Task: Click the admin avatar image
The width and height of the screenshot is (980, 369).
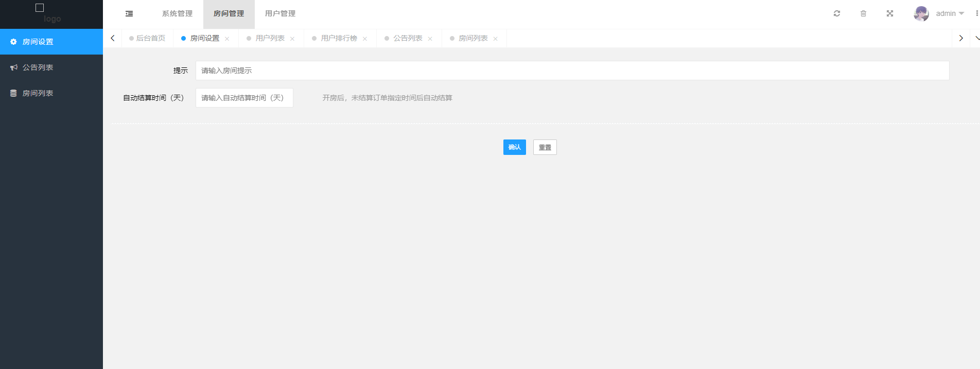Action: [x=921, y=13]
